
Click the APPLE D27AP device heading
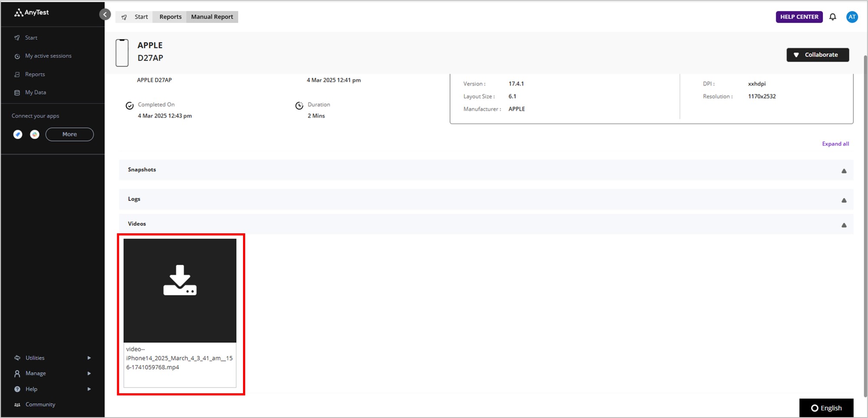(150, 52)
